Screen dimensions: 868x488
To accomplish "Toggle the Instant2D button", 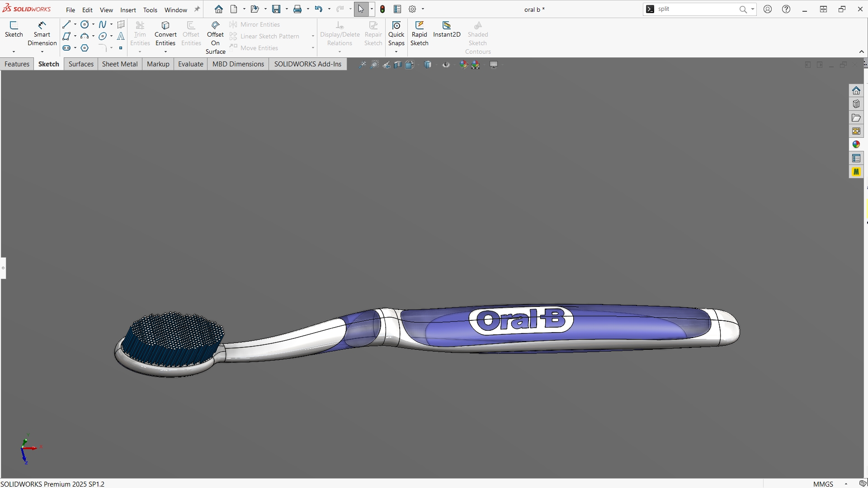I will click(x=447, y=30).
